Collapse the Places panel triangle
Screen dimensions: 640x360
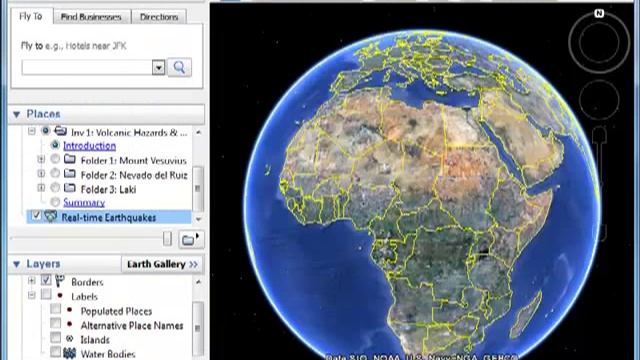tap(17, 115)
